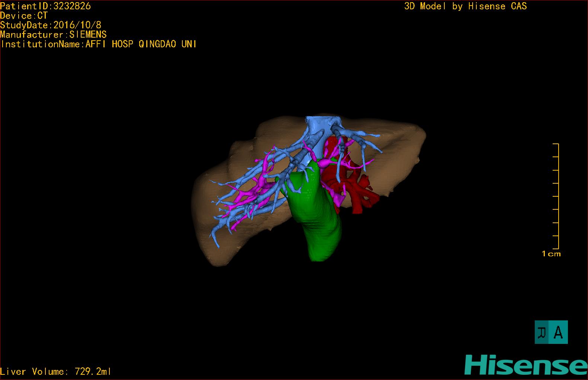Screen dimensions: 588x380
Task: Click the A face of orientation cube
Action: (558, 332)
